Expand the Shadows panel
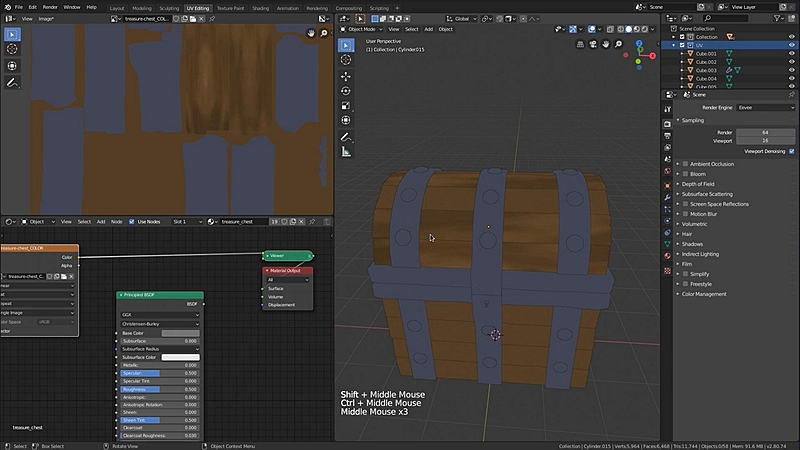Screen dimensions: 800x450 click(692, 244)
